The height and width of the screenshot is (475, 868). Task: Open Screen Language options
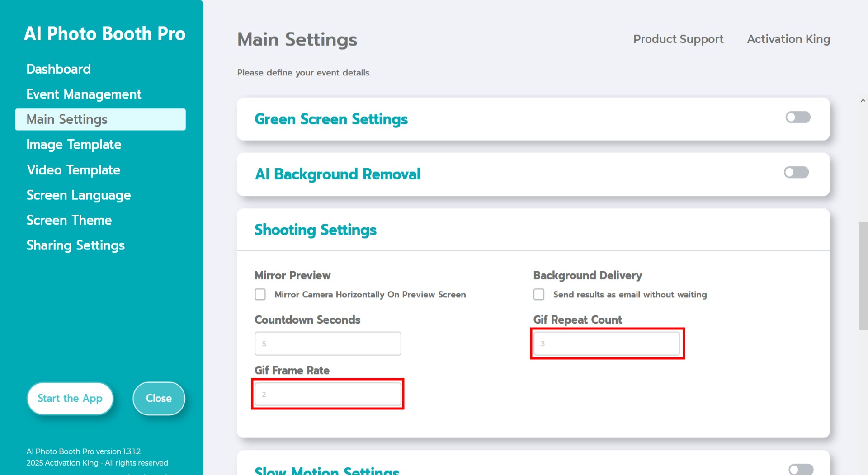[x=78, y=195]
